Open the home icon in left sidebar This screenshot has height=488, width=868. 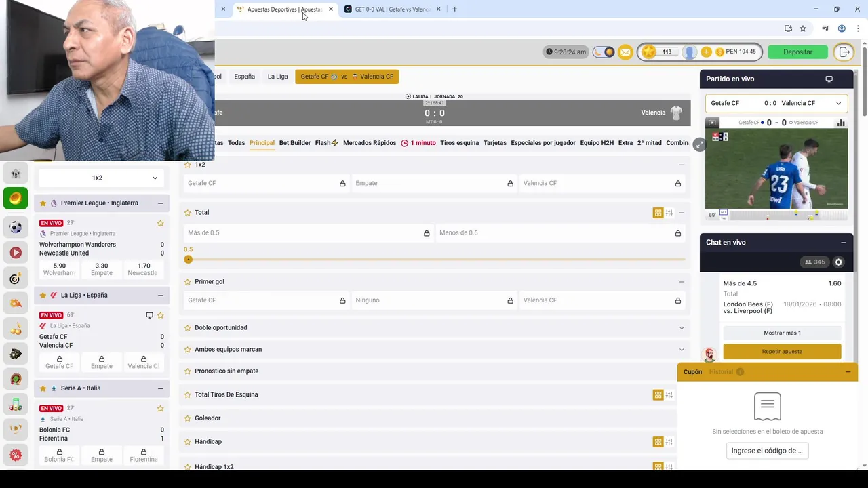16,173
